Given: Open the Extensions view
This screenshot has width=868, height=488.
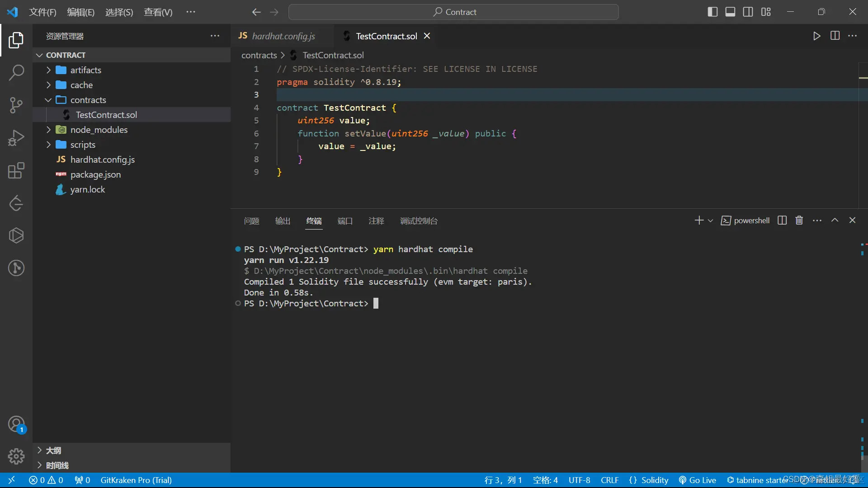Looking at the screenshot, I should 16,170.
